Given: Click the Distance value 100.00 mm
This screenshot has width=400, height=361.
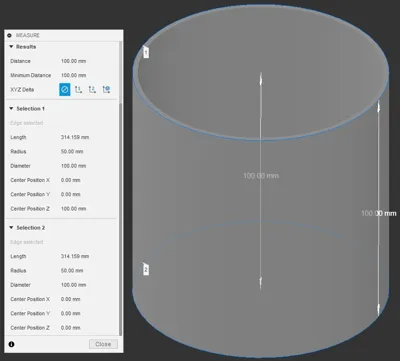Looking at the screenshot, I should point(74,61).
